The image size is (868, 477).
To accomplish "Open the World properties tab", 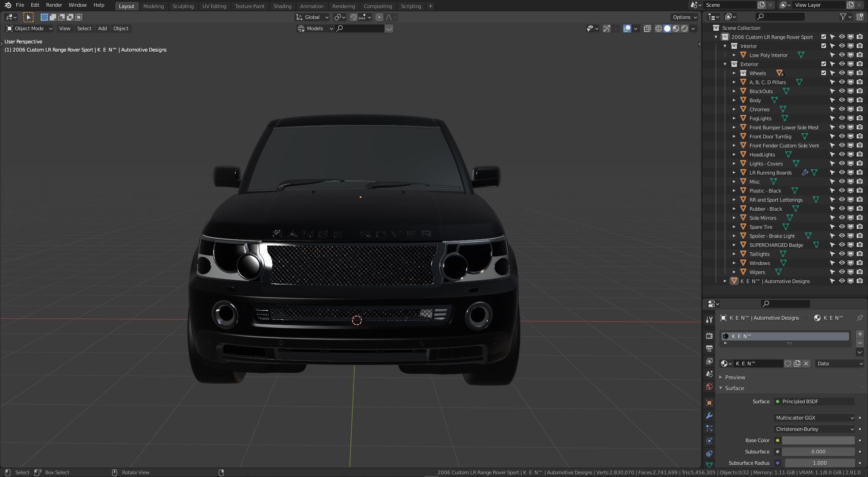I will (709, 387).
